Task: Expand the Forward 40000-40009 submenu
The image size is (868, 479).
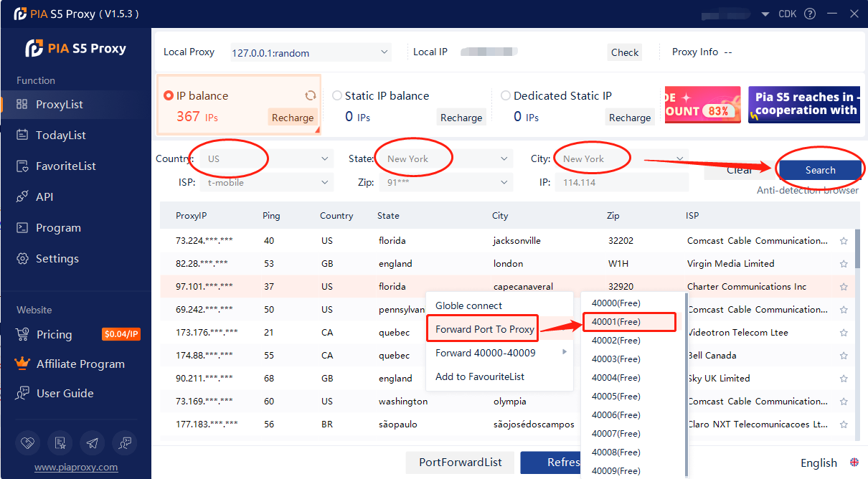Action: pyautogui.click(x=500, y=352)
